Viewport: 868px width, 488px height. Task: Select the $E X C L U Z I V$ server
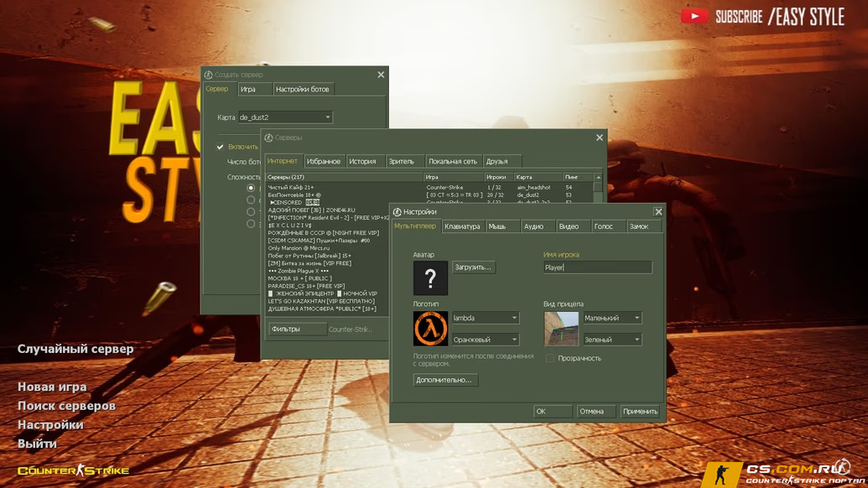(x=328, y=226)
